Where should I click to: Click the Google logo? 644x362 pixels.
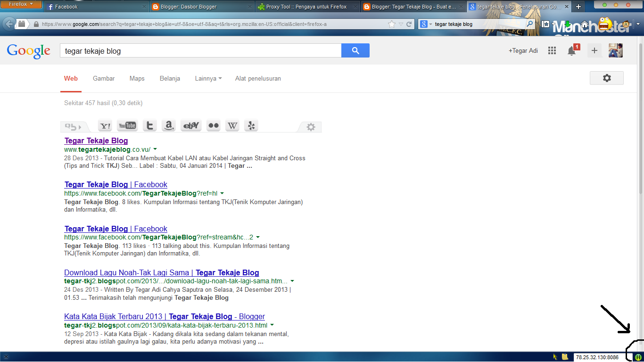click(x=29, y=50)
